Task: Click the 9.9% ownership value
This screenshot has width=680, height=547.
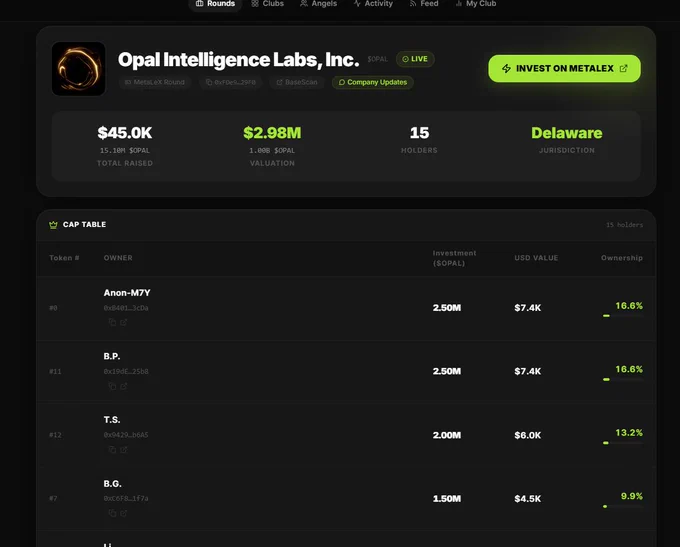Action: tap(632, 496)
